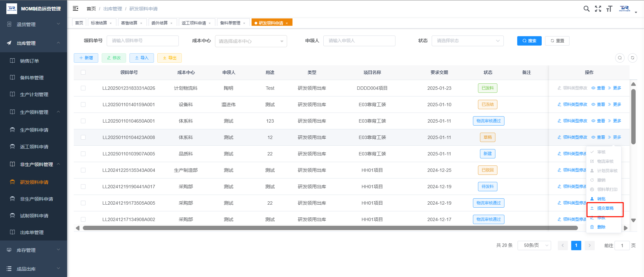This screenshot has height=277, width=644.
Task: Click the 重置 button
Action: (557, 41)
